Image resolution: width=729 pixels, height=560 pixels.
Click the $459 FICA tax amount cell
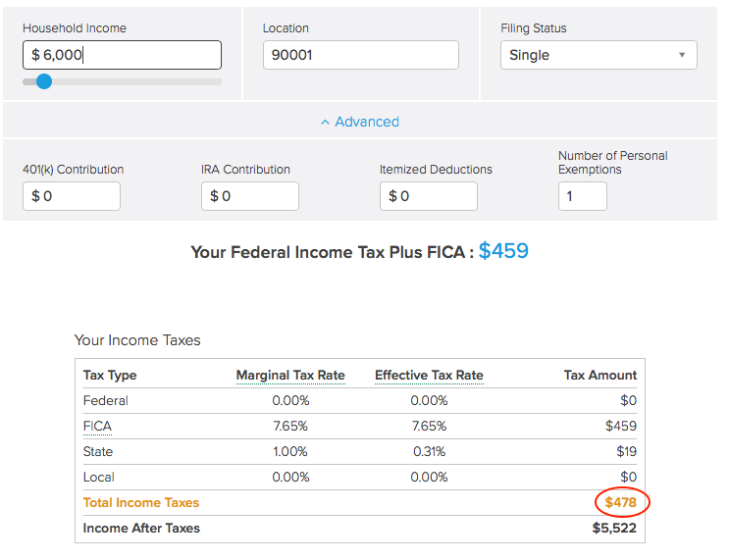point(621,427)
